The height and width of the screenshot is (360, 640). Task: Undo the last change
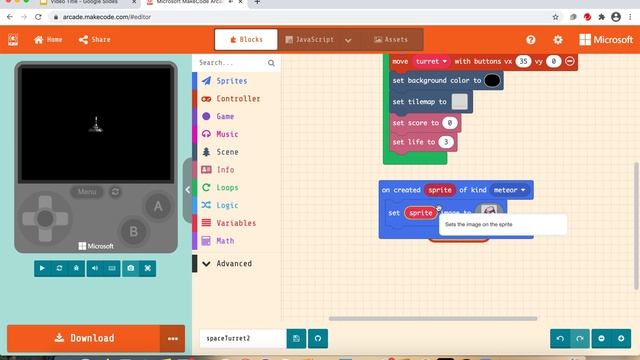pyautogui.click(x=560, y=338)
